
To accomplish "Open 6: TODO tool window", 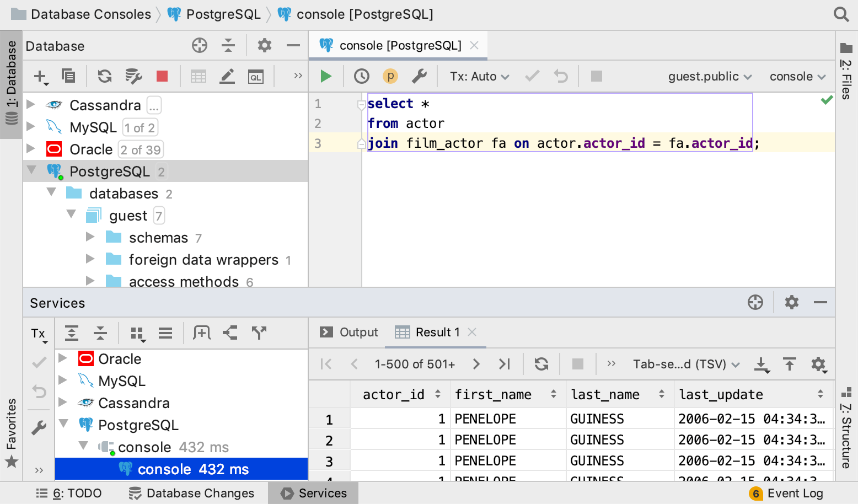I will [x=69, y=493].
